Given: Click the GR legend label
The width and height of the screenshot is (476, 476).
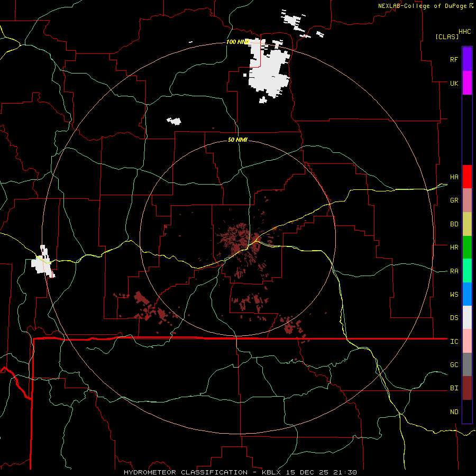Looking at the screenshot, I should (x=454, y=200).
